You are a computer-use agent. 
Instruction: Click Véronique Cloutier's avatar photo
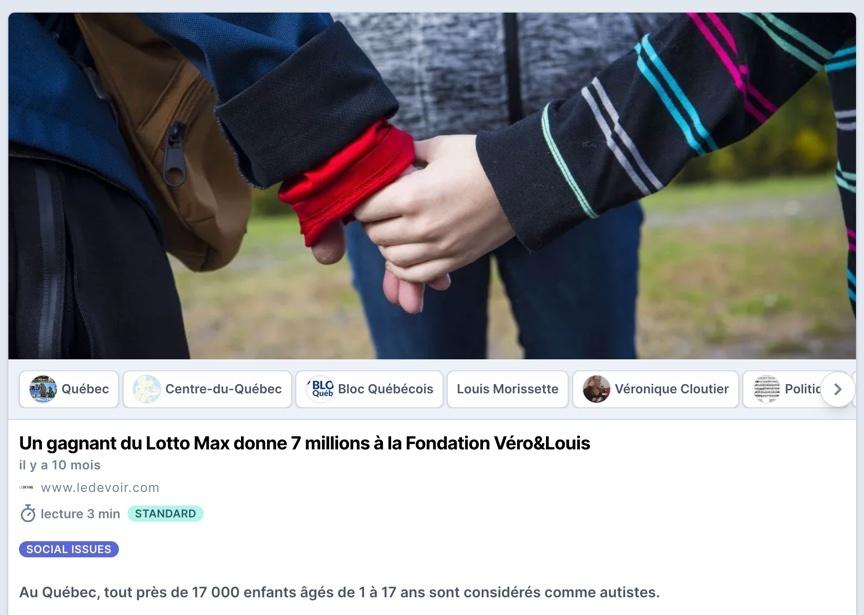click(596, 389)
